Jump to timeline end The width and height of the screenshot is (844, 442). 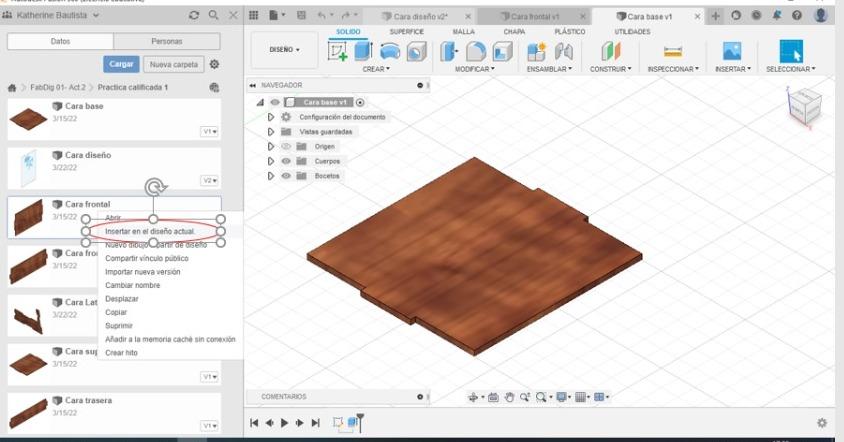(316, 423)
